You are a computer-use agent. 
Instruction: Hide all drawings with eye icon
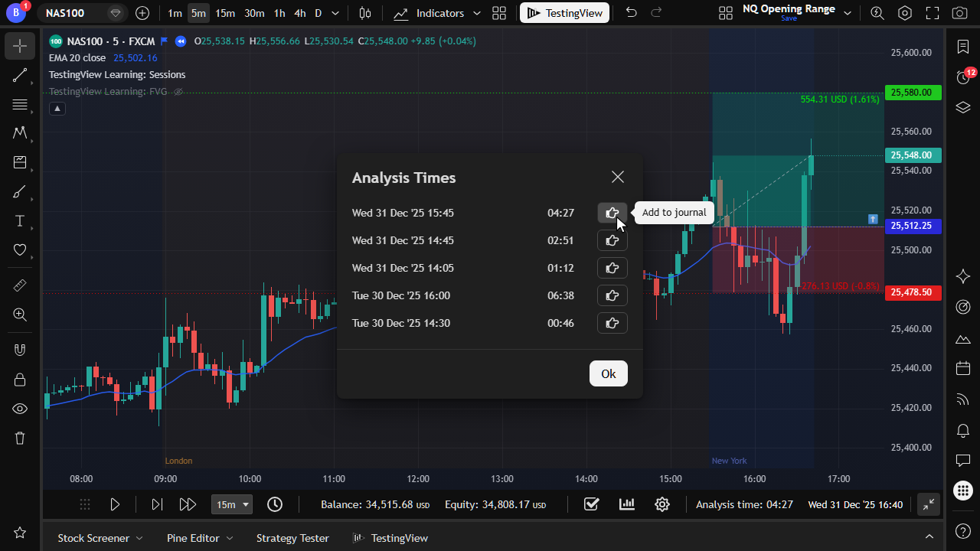(20, 409)
